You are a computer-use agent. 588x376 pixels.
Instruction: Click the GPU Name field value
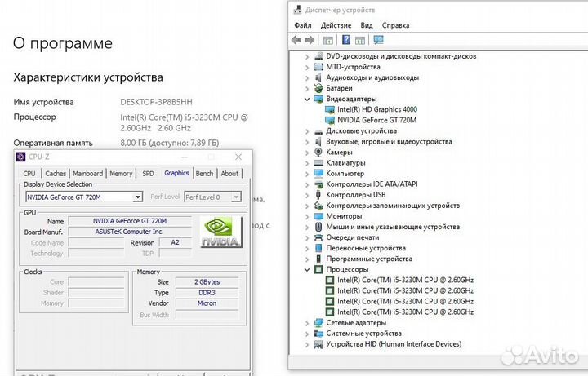130,221
